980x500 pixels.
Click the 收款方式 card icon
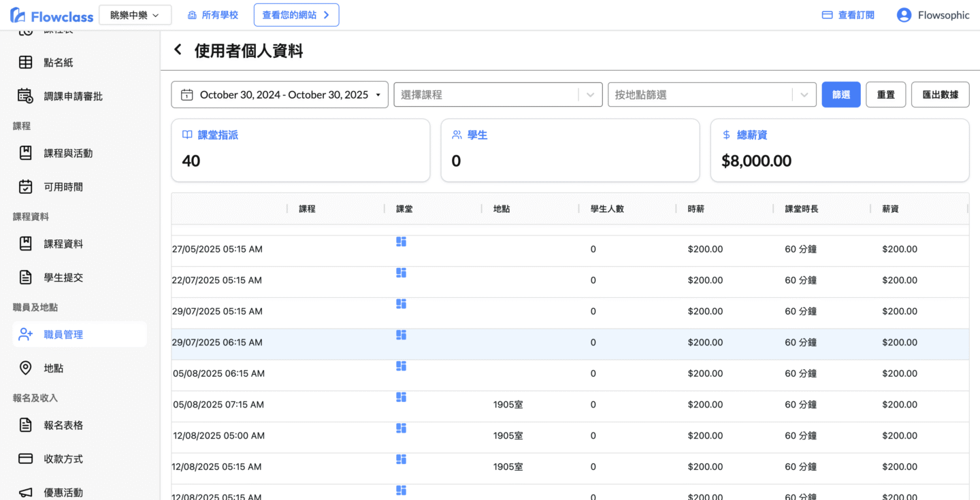pyautogui.click(x=25, y=459)
